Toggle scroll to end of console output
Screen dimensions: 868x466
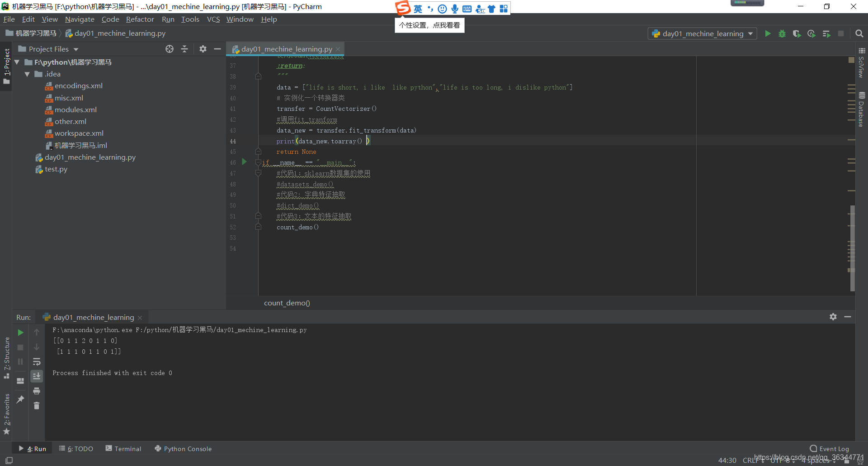pos(37,376)
